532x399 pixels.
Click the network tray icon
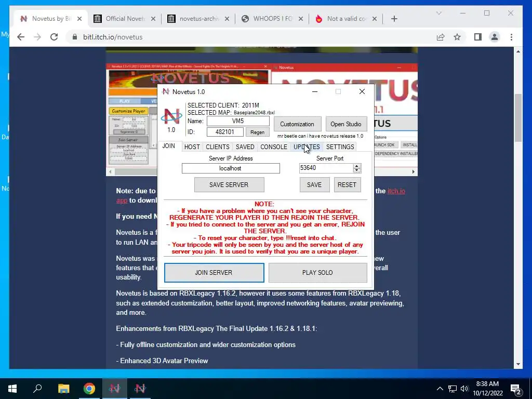coord(453,389)
